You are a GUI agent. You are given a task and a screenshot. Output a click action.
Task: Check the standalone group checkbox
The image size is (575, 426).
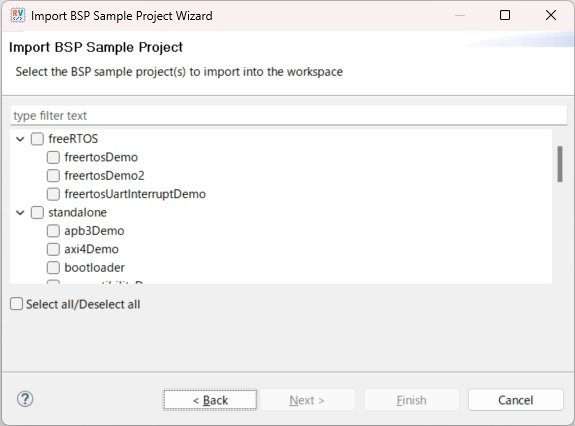[x=37, y=213]
